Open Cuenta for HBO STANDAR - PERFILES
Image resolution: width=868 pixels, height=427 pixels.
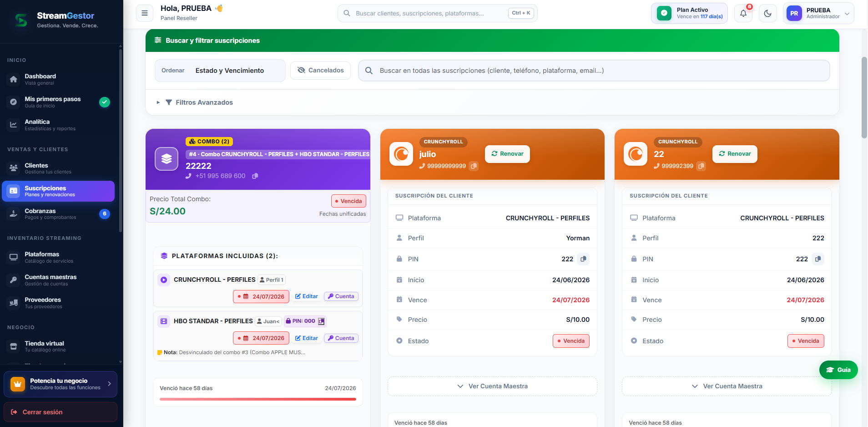click(341, 338)
